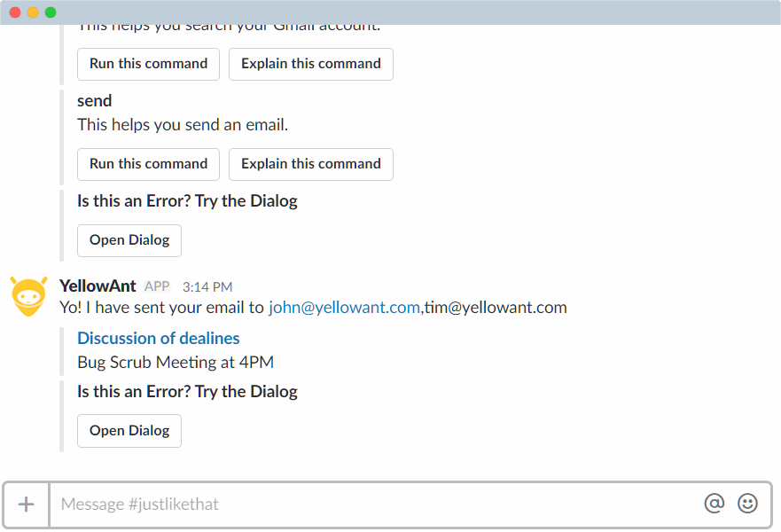Click the red close window dot
The height and width of the screenshot is (532, 781).
(x=15, y=12)
